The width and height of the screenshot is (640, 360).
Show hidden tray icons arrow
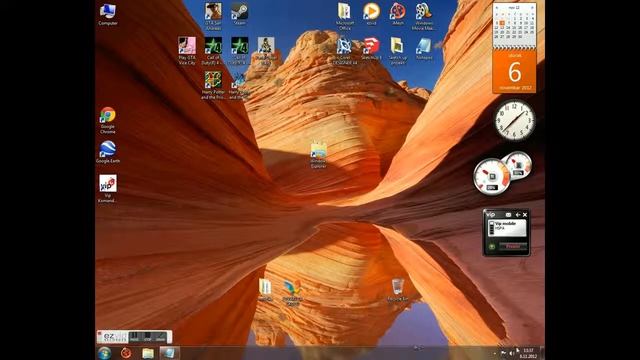pyautogui.click(x=495, y=353)
